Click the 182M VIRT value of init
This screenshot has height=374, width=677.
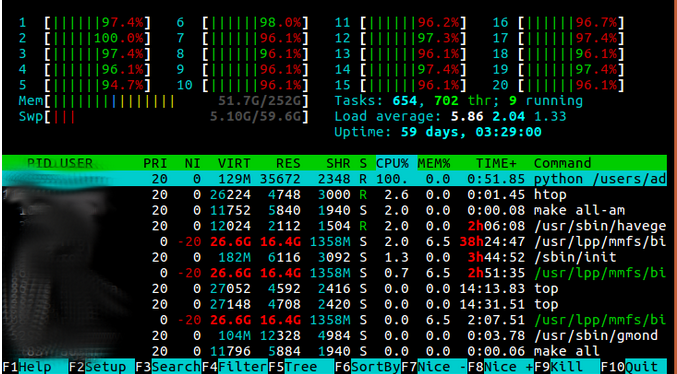[x=234, y=257]
